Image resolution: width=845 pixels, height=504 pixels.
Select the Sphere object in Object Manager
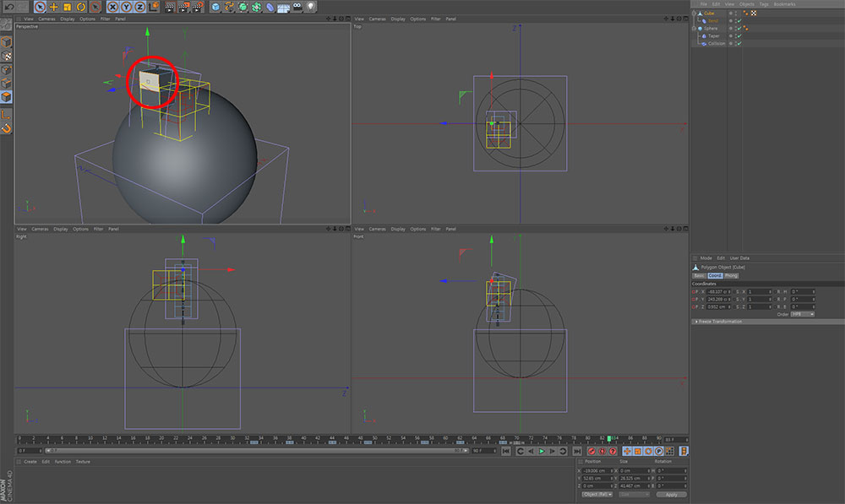pyautogui.click(x=711, y=28)
